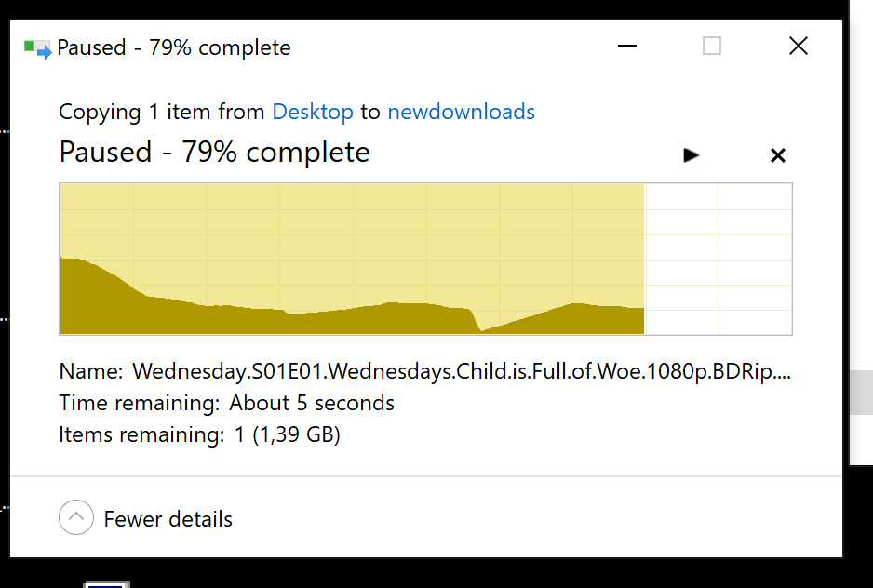Click the file copy icon in title bar
The height and width of the screenshot is (588, 873).
[x=37, y=48]
